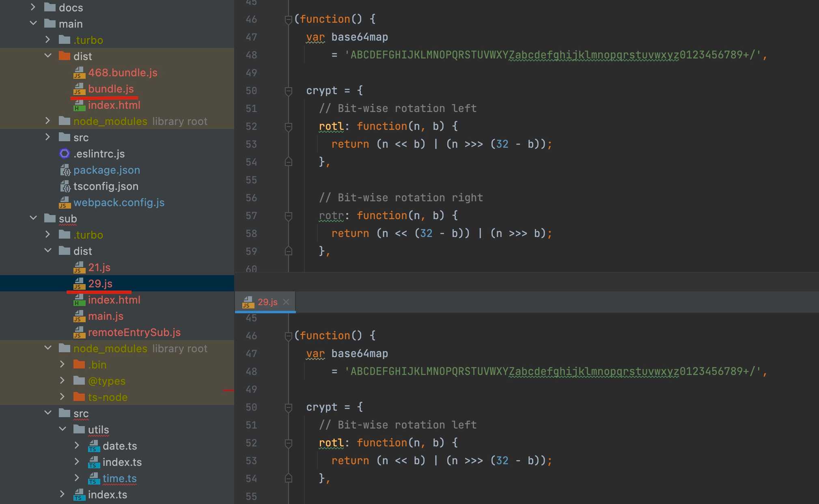Open the bundle.js file in main dist

111,89
